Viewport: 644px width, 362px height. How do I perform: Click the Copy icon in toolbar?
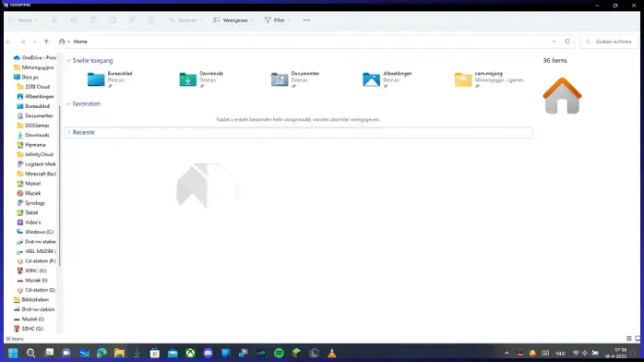coord(74,20)
